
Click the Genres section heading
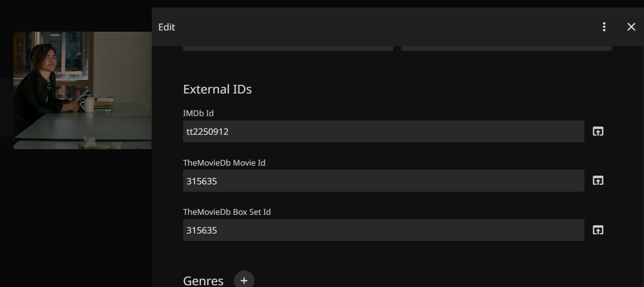tap(203, 280)
